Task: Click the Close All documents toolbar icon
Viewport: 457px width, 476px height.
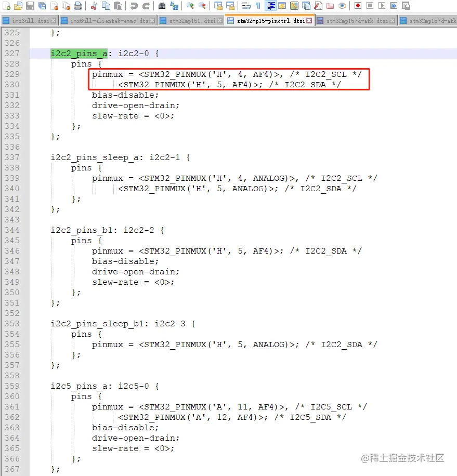Action: pyautogui.click(x=66, y=6)
